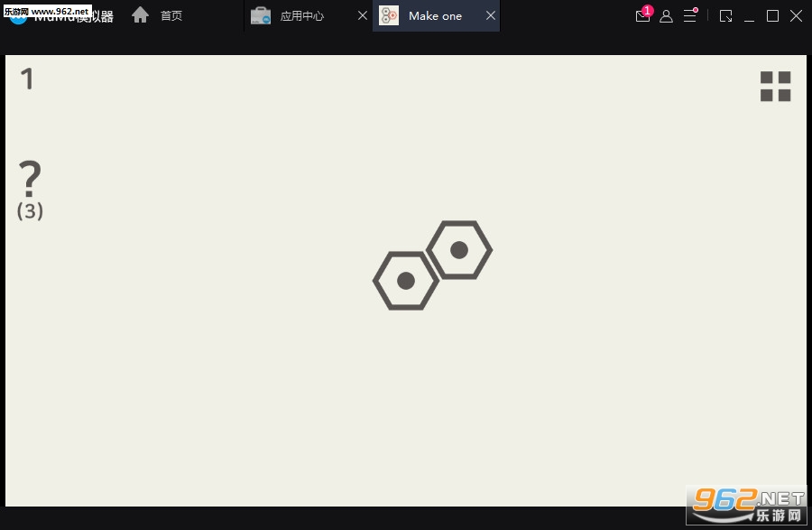This screenshot has height=530, width=812.
Task: Open the mail notifications icon
Action: click(643, 15)
